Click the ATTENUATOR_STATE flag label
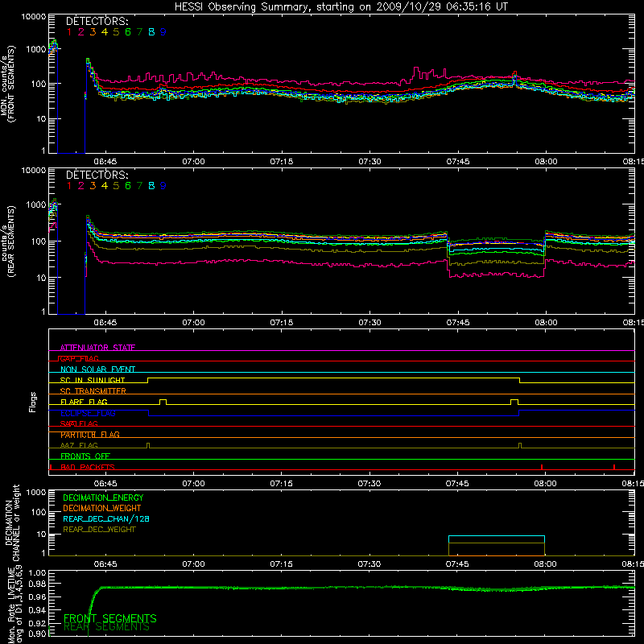The image size is (644, 644). pos(97,348)
